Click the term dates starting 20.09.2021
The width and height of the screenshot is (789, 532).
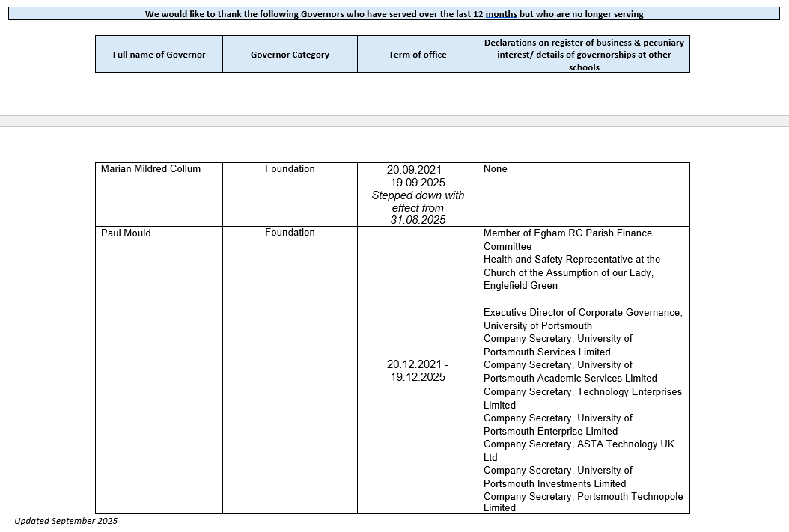(417, 176)
